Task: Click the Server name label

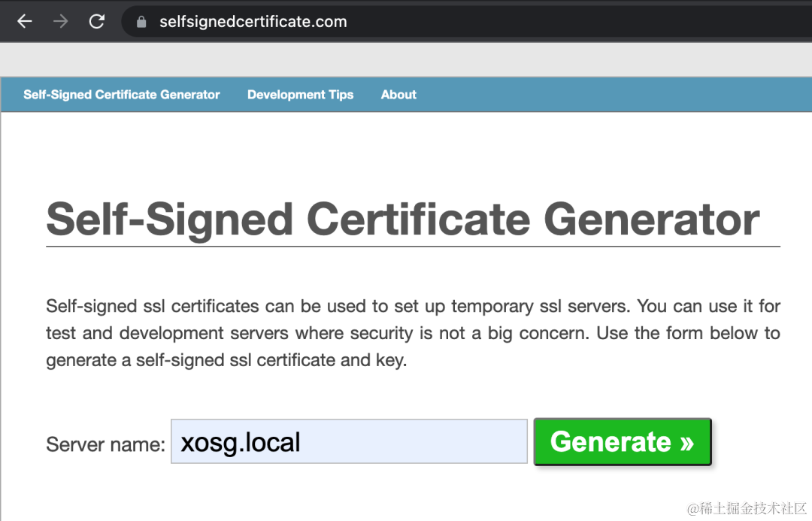Action: (x=106, y=444)
